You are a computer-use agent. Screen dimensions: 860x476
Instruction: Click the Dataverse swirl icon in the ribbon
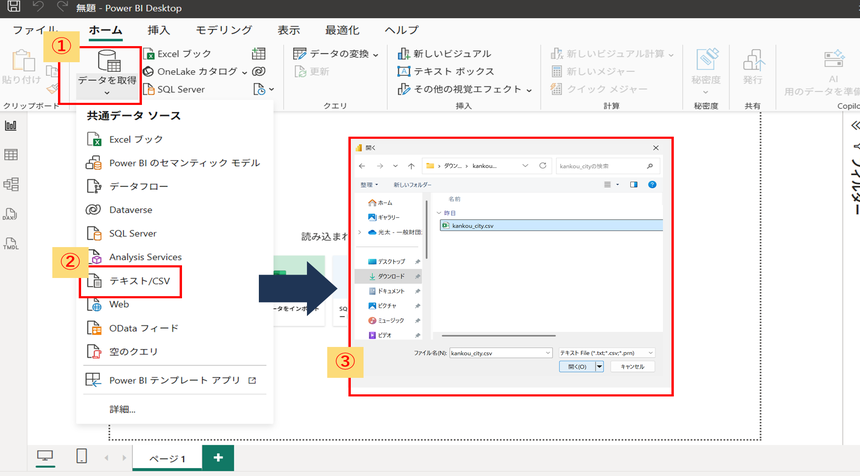[258, 71]
